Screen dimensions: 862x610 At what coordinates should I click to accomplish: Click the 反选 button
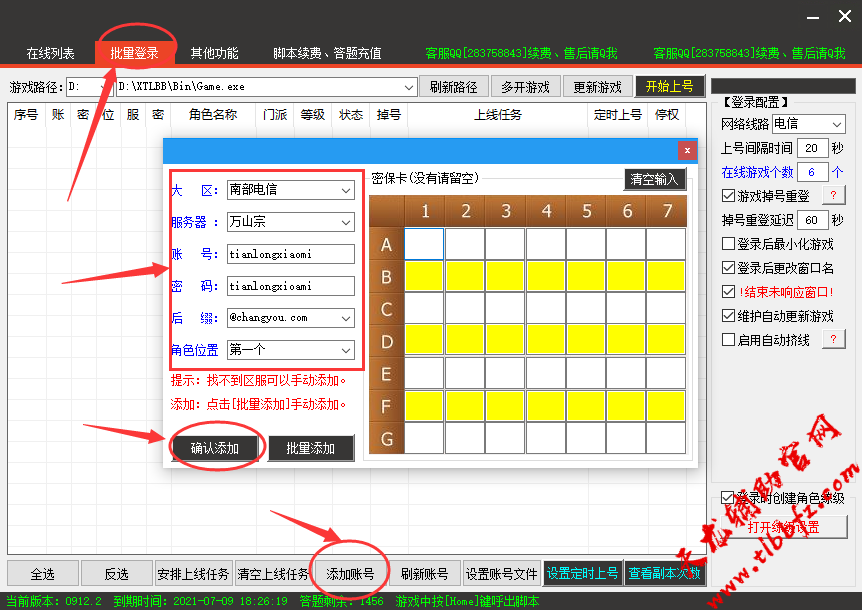click(117, 574)
